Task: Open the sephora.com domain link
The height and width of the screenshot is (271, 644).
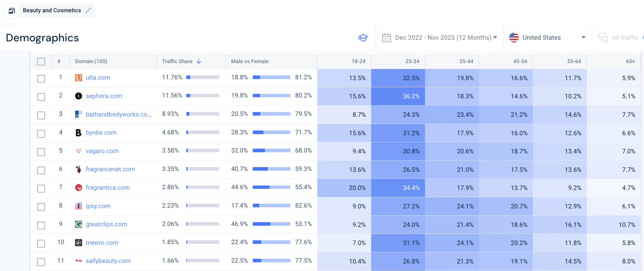Action: click(104, 96)
